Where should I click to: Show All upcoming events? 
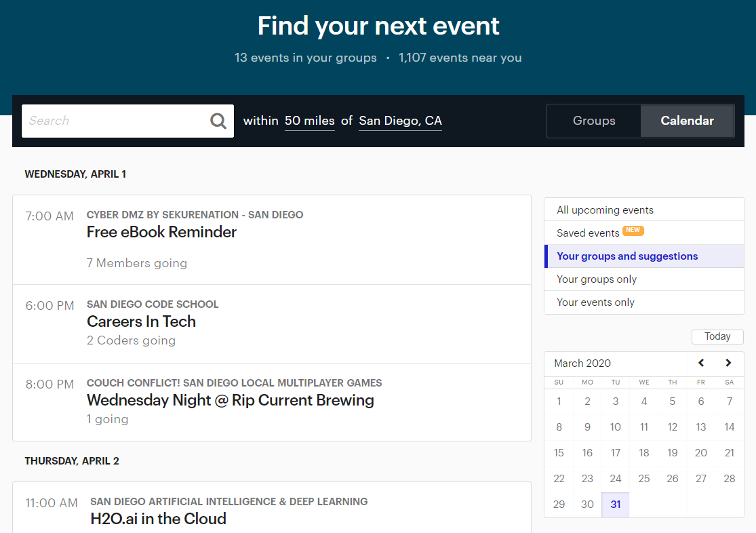tap(643, 210)
